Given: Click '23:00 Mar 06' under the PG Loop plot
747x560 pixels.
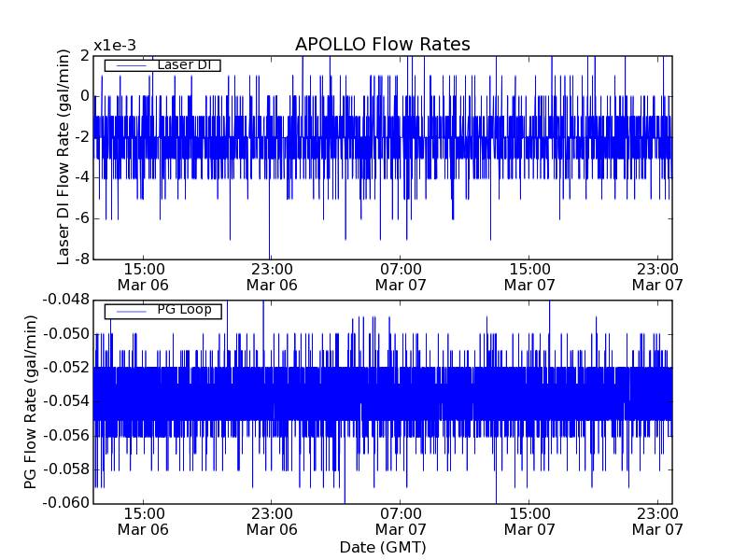Looking at the screenshot, I should pyautogui.click(x=272, y=522).
